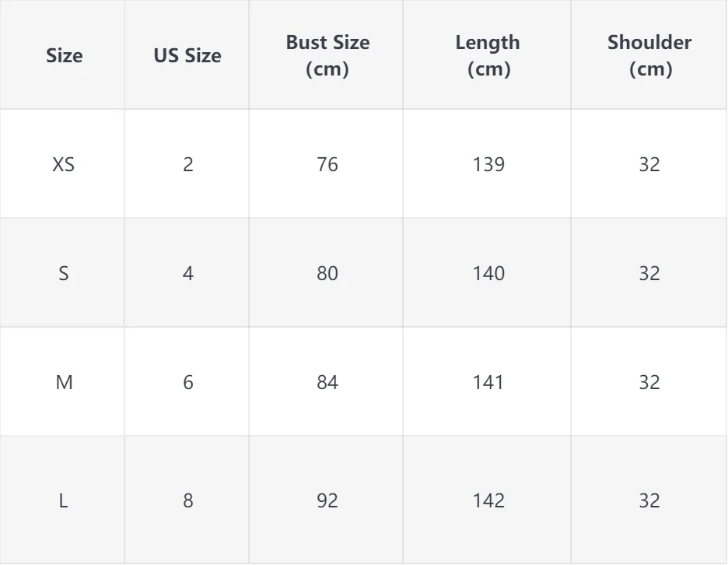Select the L size cell
The width and height of the screenshot is (728, 565).
(64, 500)
